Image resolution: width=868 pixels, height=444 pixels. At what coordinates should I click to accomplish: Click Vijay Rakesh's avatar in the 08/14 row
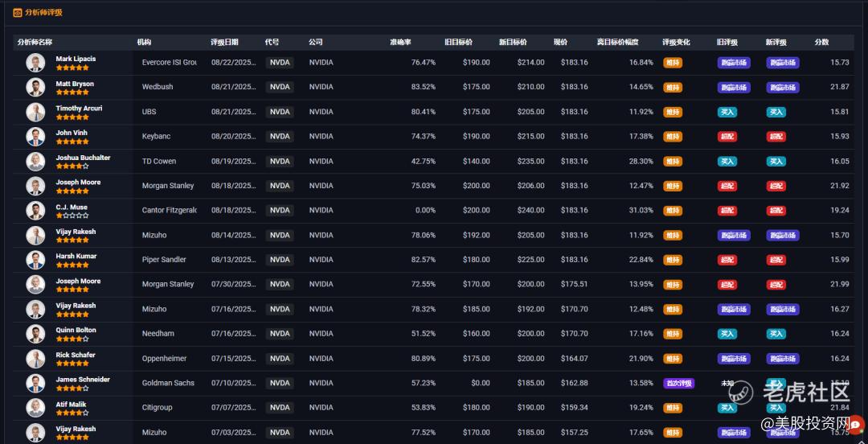click(35, 235)
